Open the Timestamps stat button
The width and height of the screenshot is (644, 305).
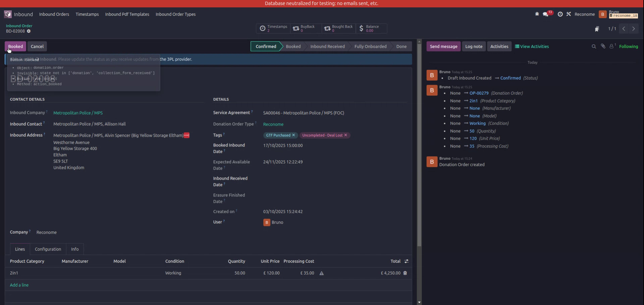(273, 29)
